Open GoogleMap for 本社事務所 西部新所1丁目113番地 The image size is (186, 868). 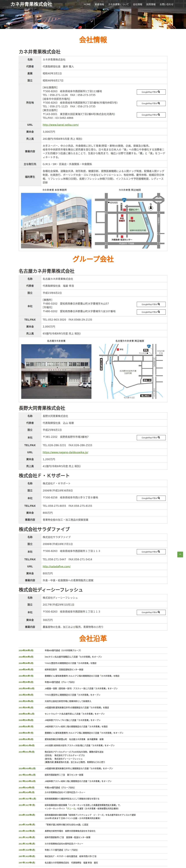click(x=151, y=92)
